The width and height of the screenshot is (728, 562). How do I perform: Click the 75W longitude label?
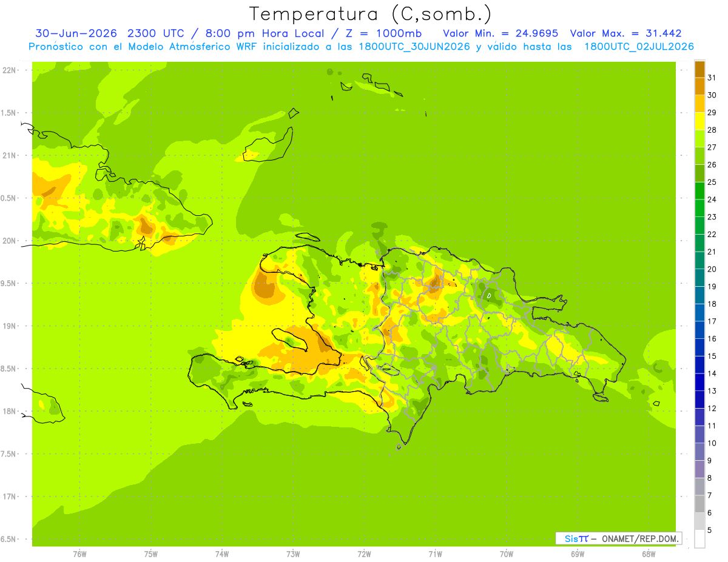click(x=151, y=554)
